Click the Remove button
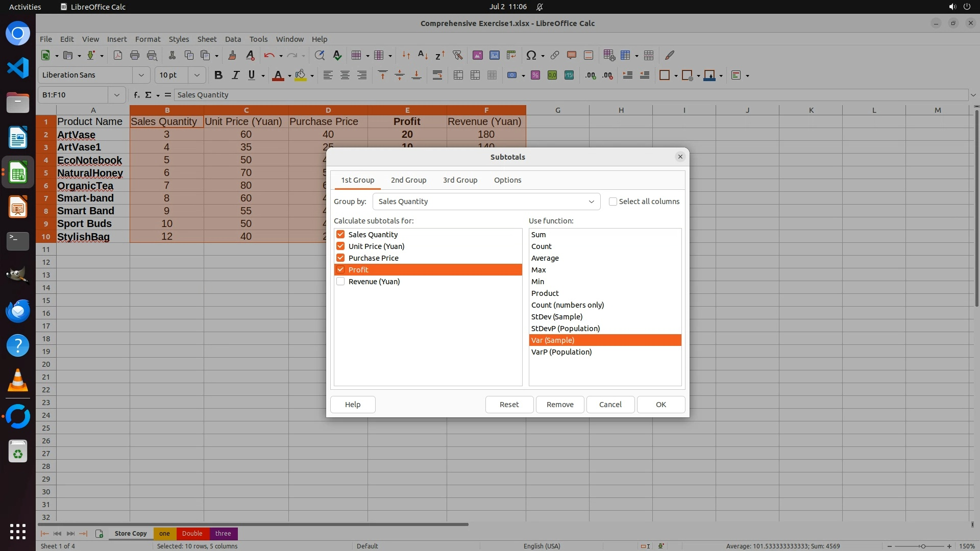Viewport: 980px width, 551px height. pos(560,405)
